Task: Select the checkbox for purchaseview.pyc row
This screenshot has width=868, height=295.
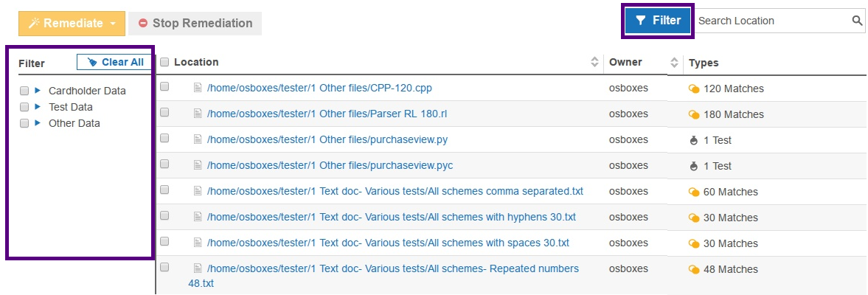Action: (164, 164)
